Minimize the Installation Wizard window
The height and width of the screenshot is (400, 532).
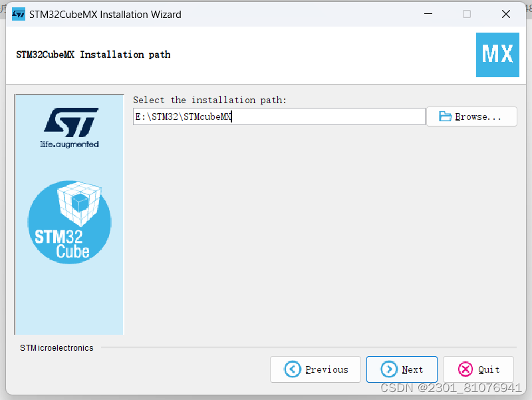tap(428, 14)
